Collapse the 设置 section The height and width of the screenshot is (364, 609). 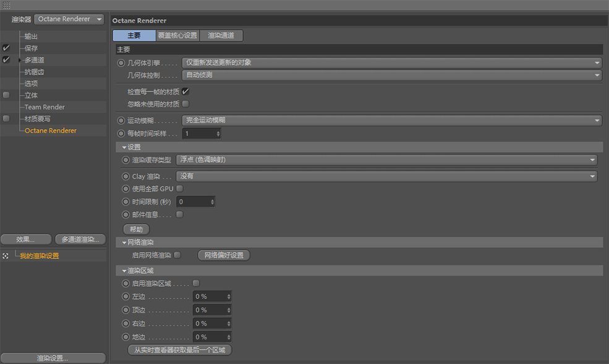(x=124, y=148)
